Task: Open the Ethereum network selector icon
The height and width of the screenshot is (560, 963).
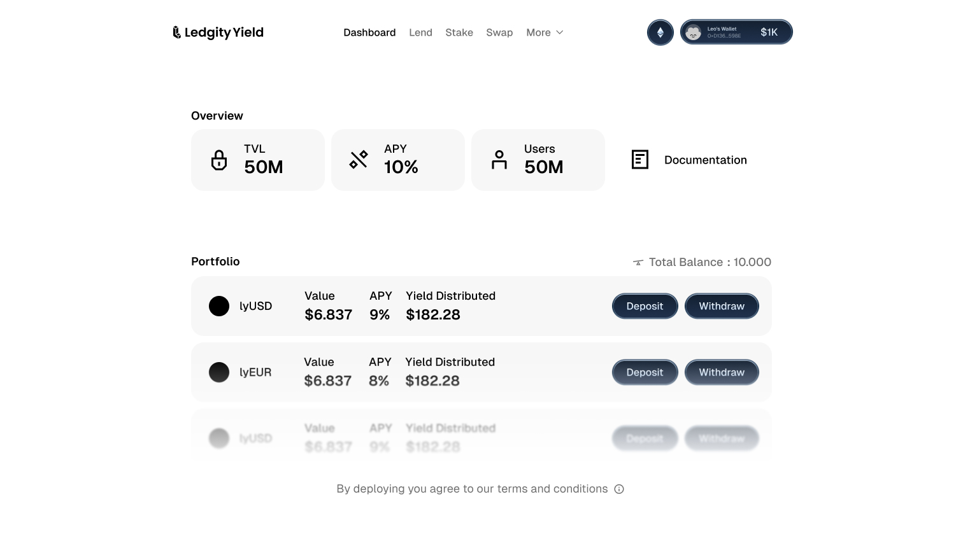Action: point(660,32)
